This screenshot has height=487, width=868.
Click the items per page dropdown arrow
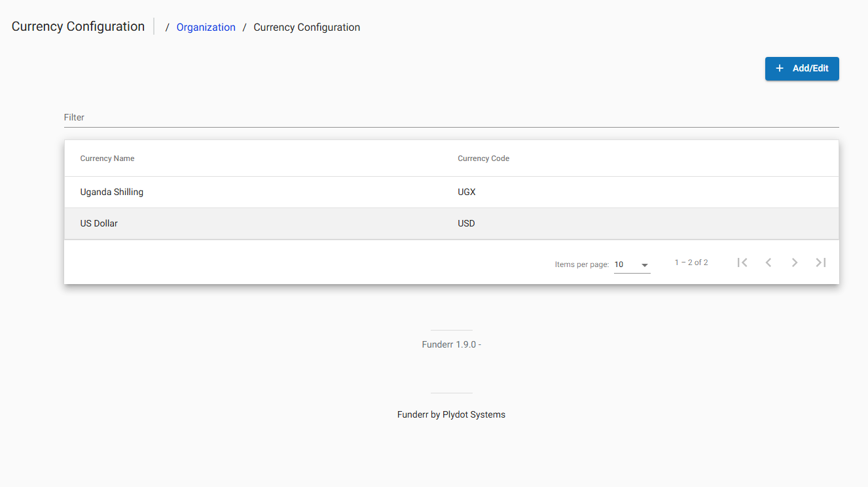click(x=644, y=264)
